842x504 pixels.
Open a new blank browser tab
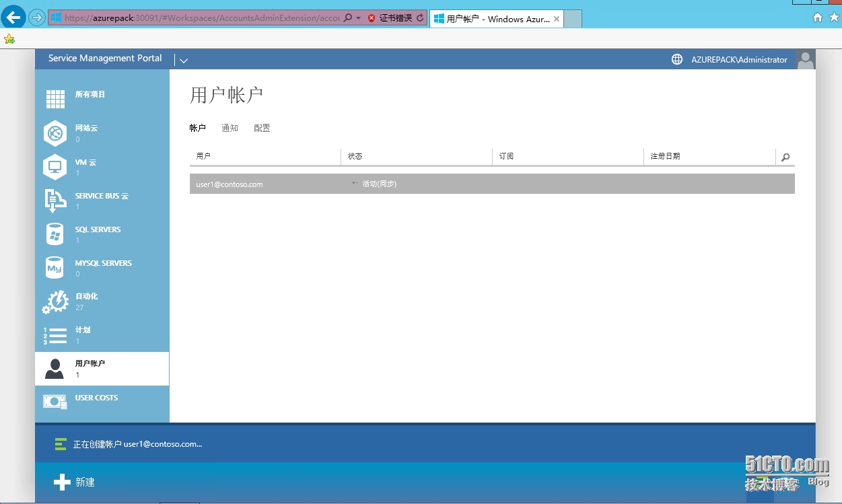coord(573,19)
